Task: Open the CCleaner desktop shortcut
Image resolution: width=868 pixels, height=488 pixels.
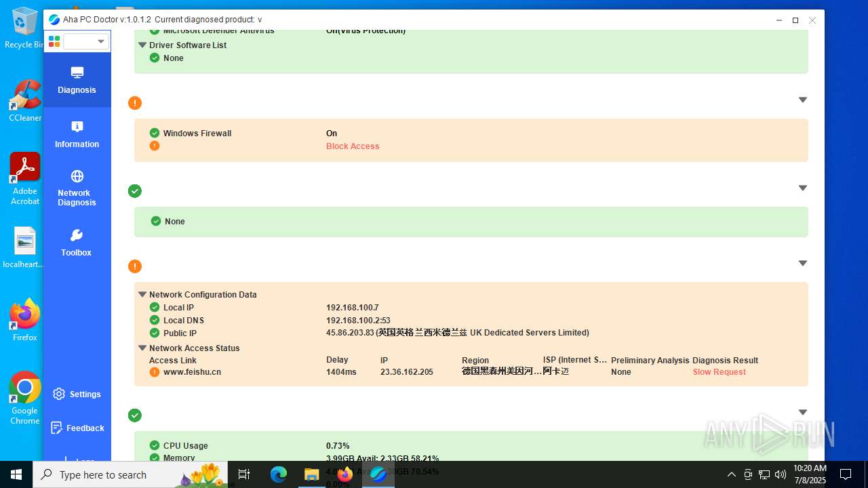Action: pos(25,101)
